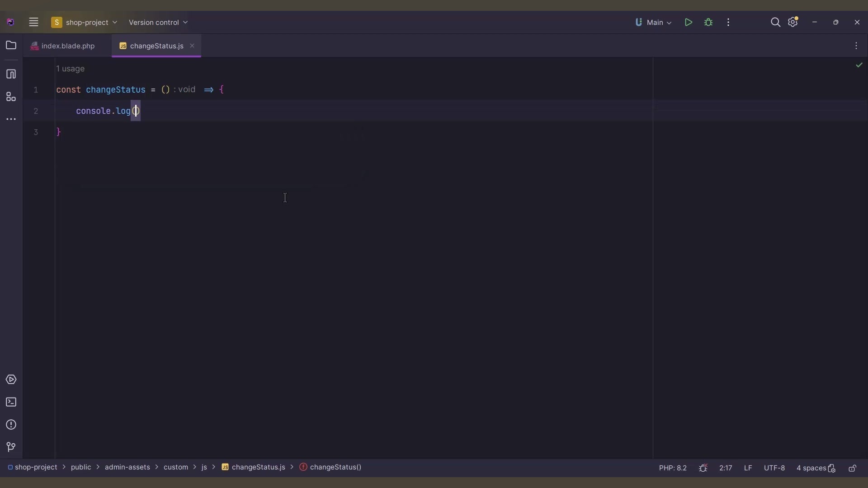Viewport: 868px width, 488px height.
Task: Select the index.blade.php tab
Action: (67, 45)
